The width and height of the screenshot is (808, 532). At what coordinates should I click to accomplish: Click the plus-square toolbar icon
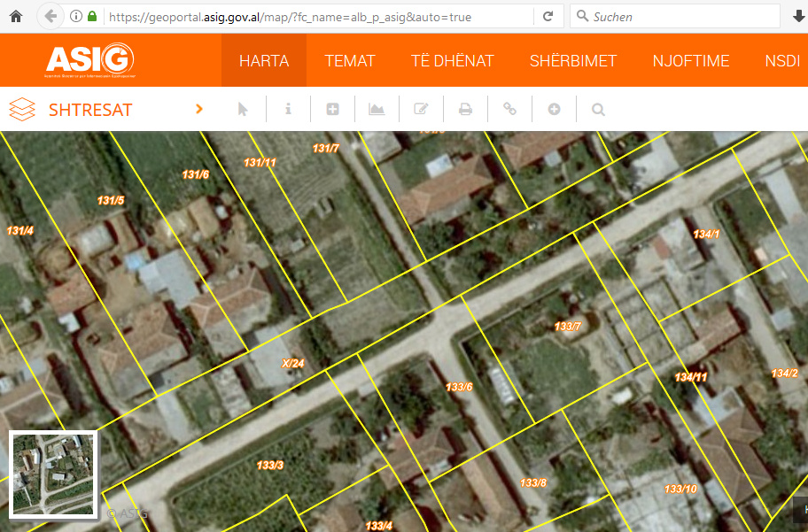tap(332, 110)
